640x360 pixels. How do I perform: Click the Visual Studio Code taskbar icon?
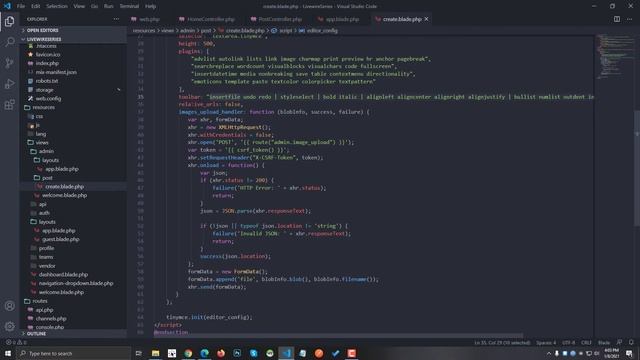286,353
